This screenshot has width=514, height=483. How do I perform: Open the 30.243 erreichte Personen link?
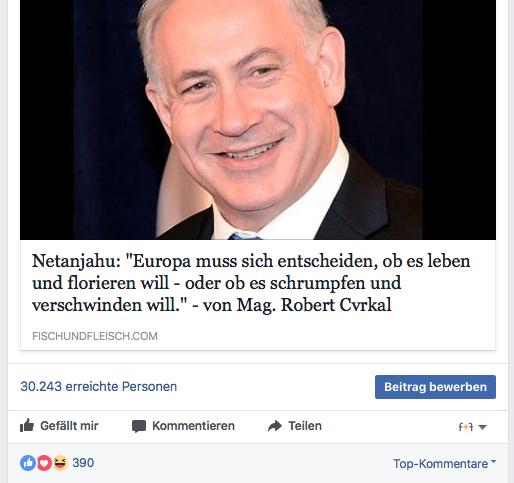99,387
